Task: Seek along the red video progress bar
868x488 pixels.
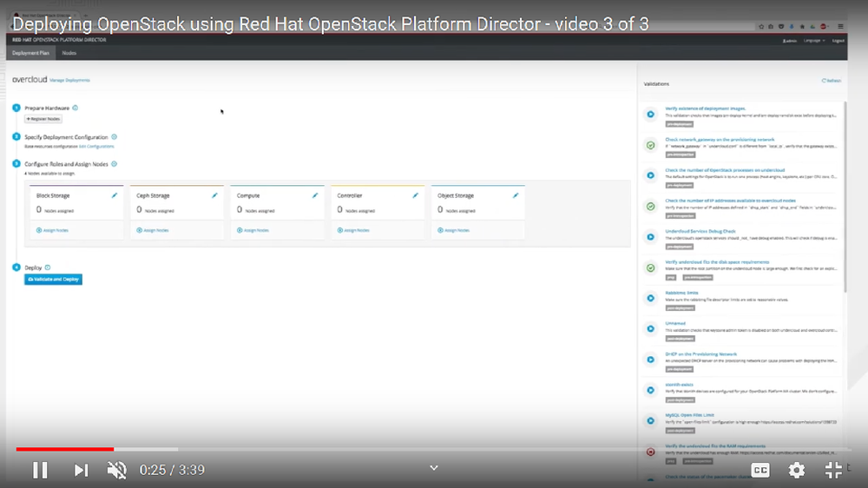Action: click(x=65, y=449)
